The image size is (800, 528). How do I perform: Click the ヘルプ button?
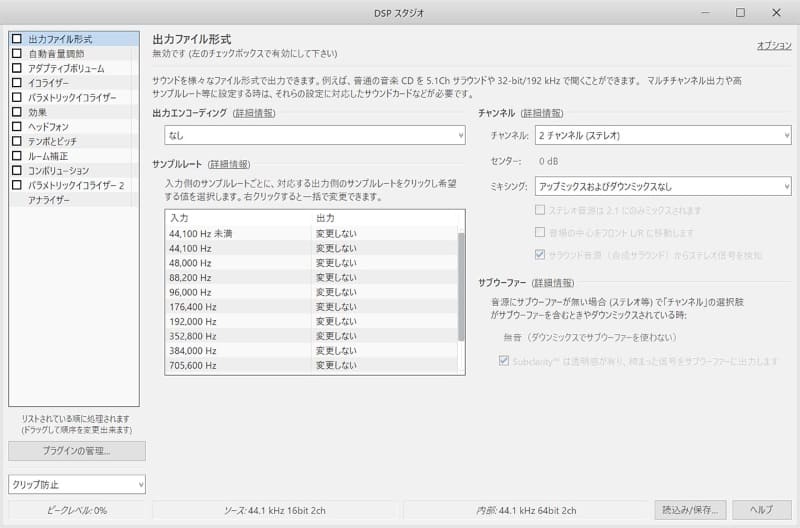tap(762, 510)
